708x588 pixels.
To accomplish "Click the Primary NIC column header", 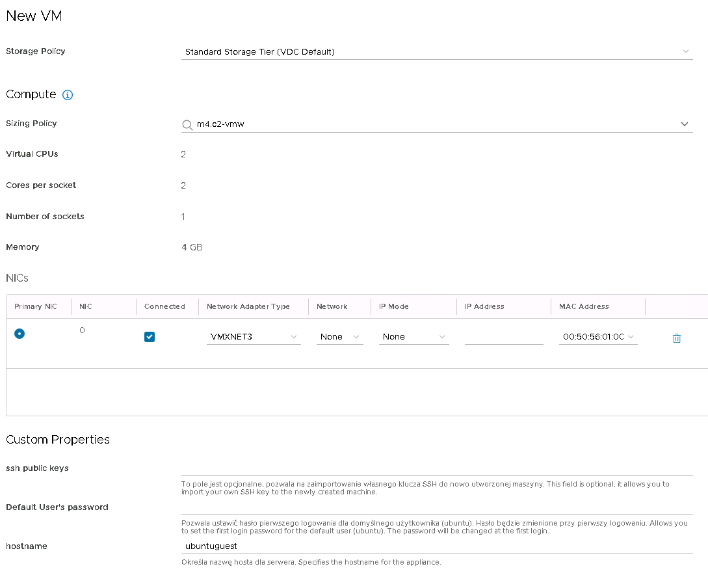I will 36,306.
